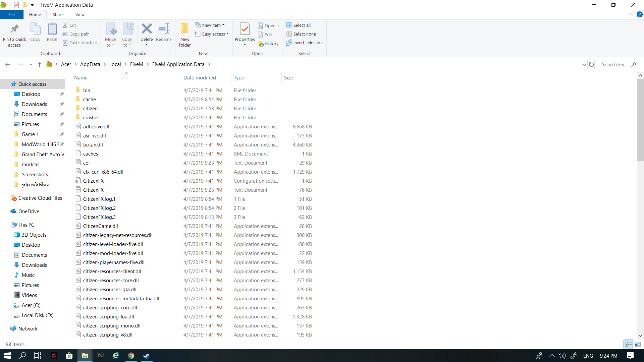644x362 pixels.
Task: Go up one folder level arrow
Action: click(40, 64)
